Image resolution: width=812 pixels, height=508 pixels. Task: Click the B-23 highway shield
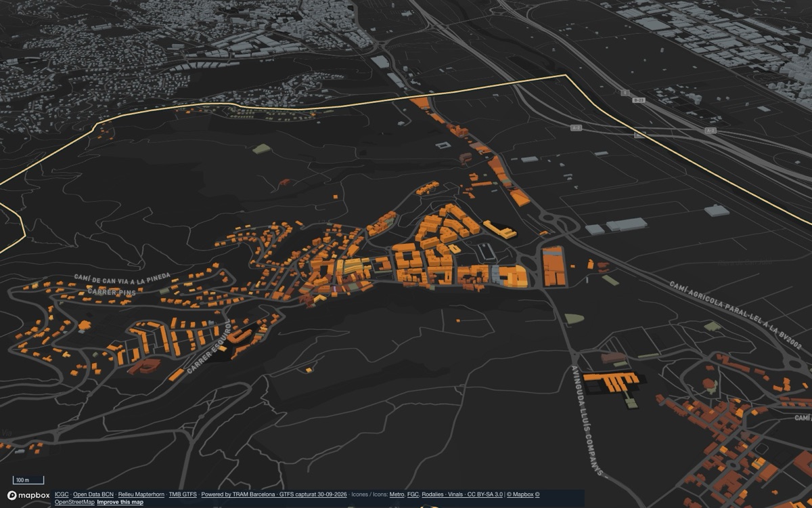[638, 99]
